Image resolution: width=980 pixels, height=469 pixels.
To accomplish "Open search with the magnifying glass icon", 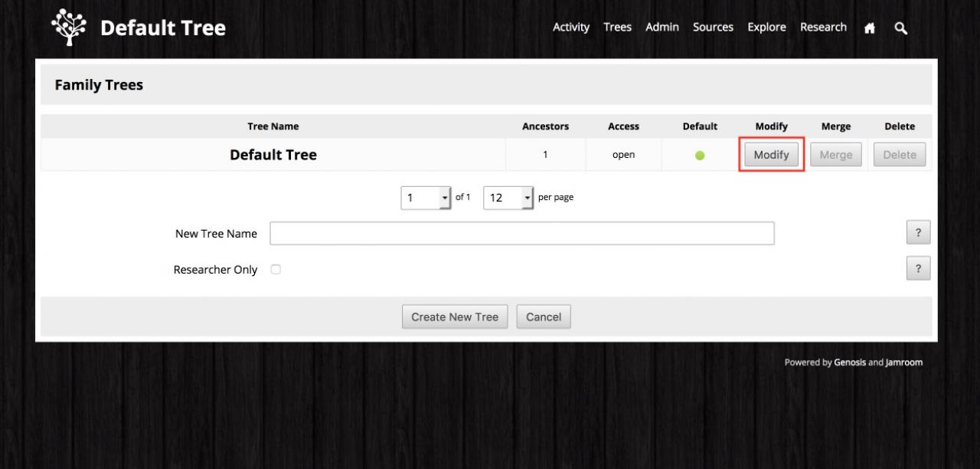I will 901,28.
